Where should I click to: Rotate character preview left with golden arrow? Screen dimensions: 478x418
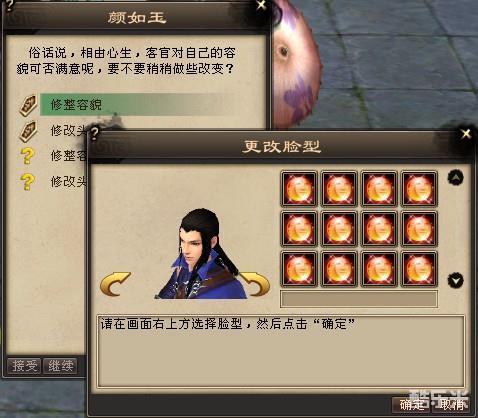click(115, 284)
